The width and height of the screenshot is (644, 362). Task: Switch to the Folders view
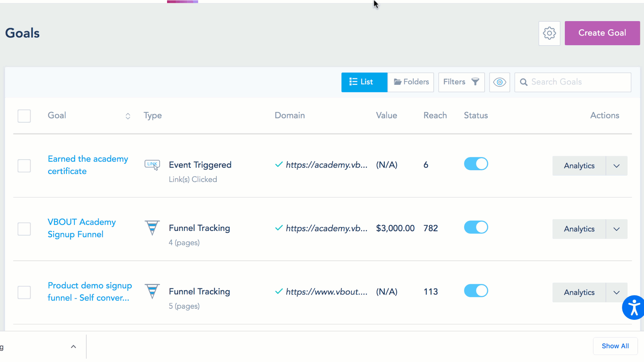[x=411, y=82]
